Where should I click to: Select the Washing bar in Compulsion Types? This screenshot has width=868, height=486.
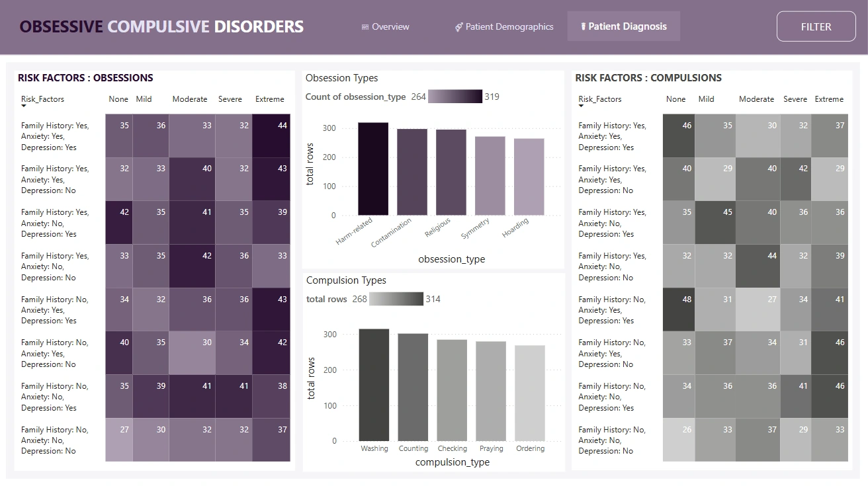click(374, 385)
